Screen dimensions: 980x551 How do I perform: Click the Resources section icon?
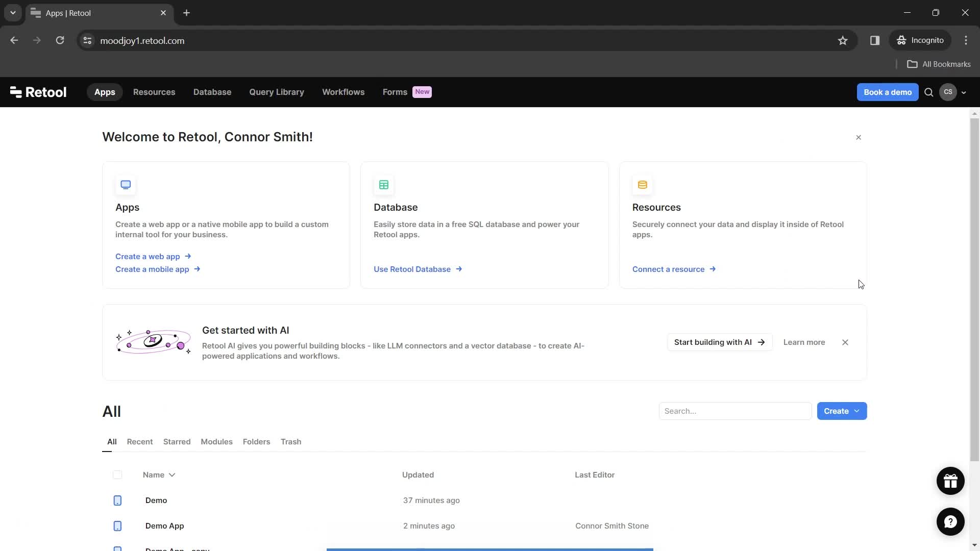point(642,184)
